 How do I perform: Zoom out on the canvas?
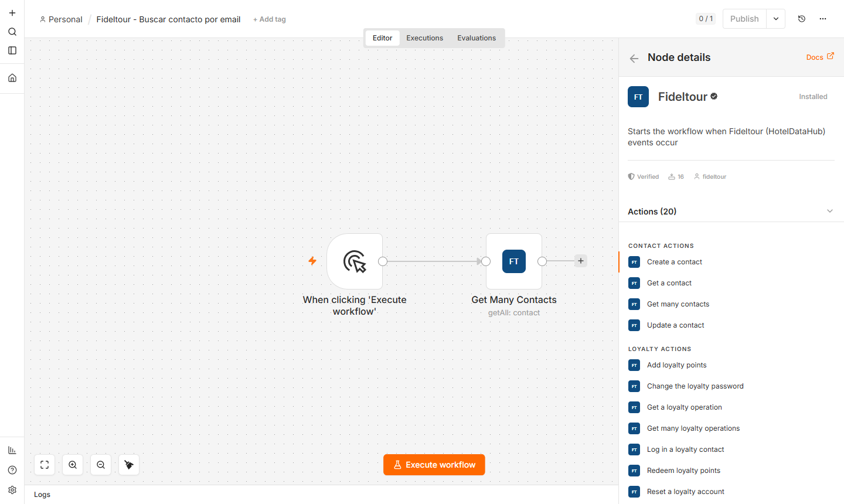(101, 465)
